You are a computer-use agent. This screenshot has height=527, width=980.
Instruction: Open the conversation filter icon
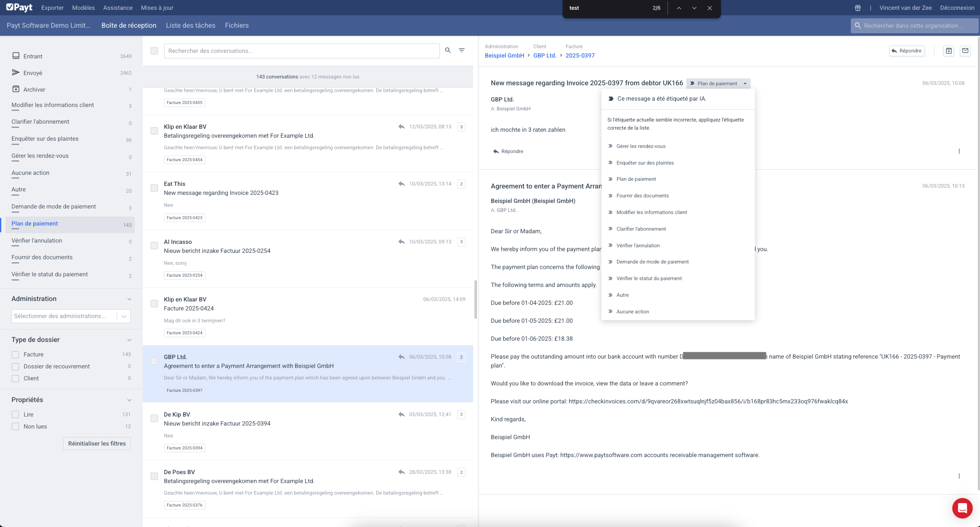click(x=462, y=50)
